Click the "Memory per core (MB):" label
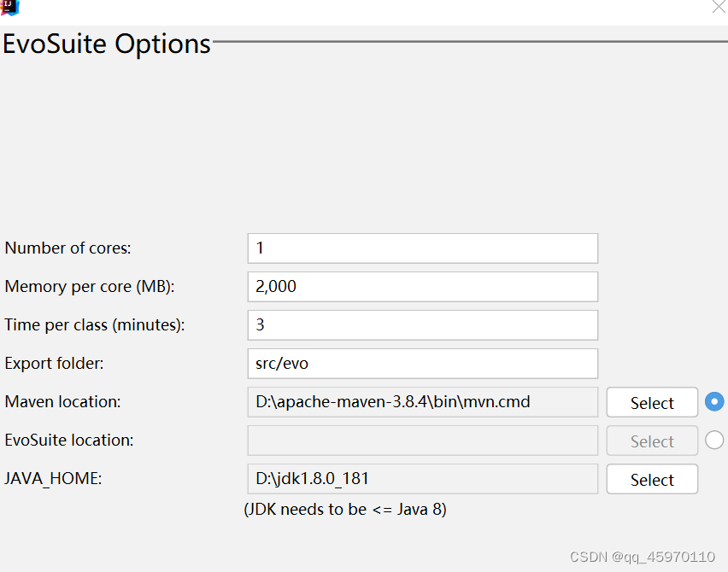This screenshot has width=728, height=572. tap(90, 287)
